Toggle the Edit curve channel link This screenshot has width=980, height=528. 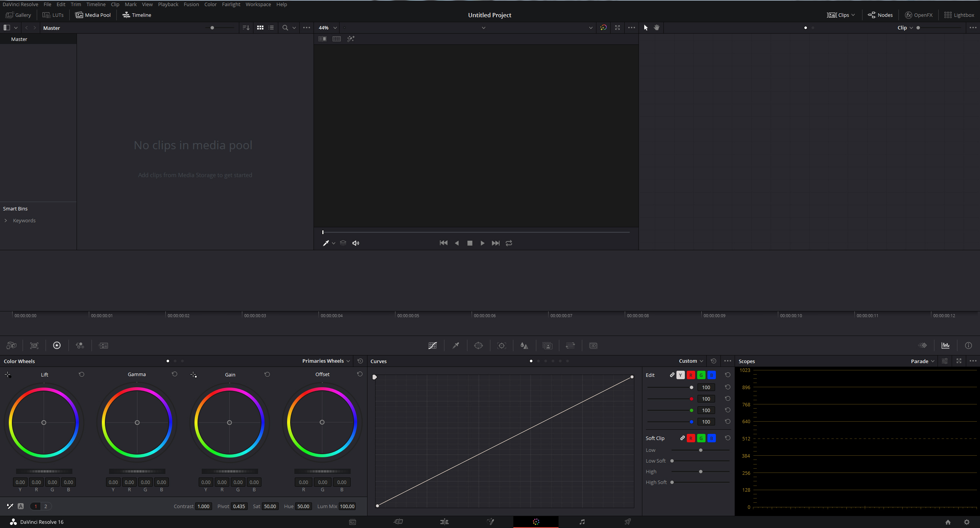672,375
